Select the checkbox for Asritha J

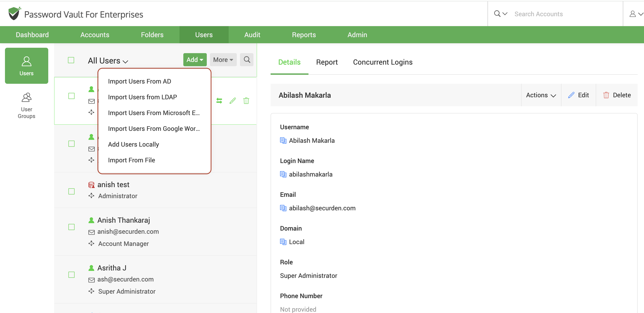click(x=71, y=274)
